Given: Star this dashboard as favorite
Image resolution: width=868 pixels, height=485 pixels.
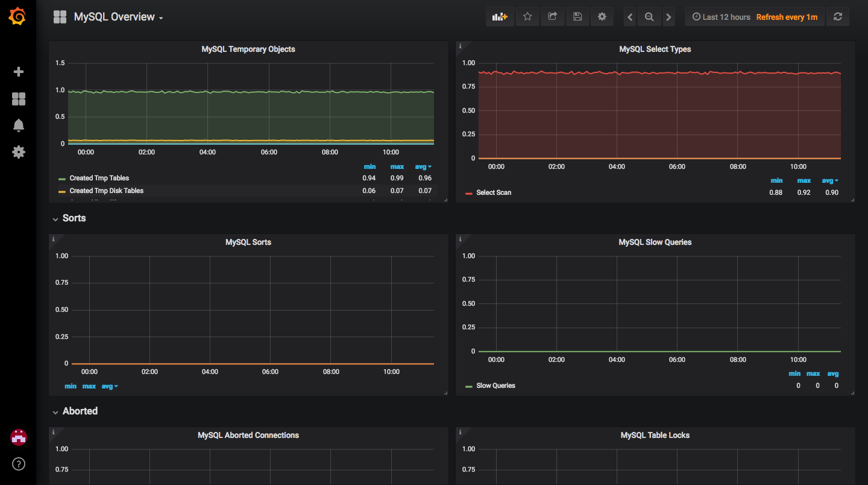Looking at the screenshot, I should pos(527,17).
